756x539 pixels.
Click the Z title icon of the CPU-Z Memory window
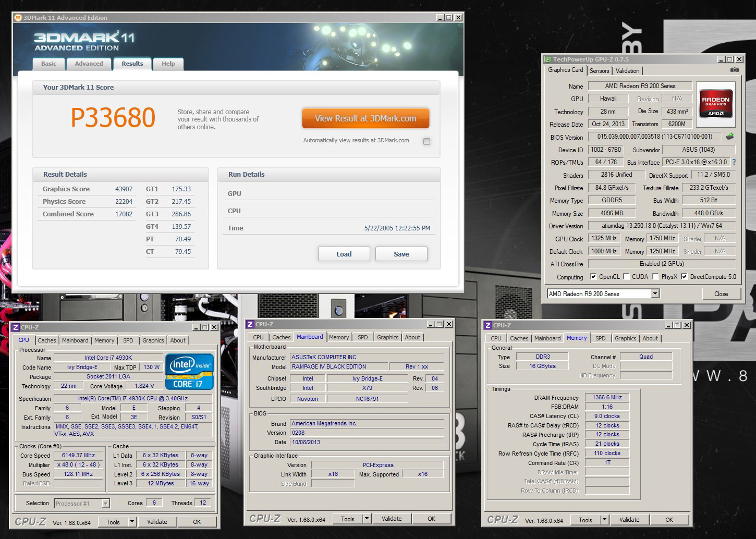tap(488, 325)
